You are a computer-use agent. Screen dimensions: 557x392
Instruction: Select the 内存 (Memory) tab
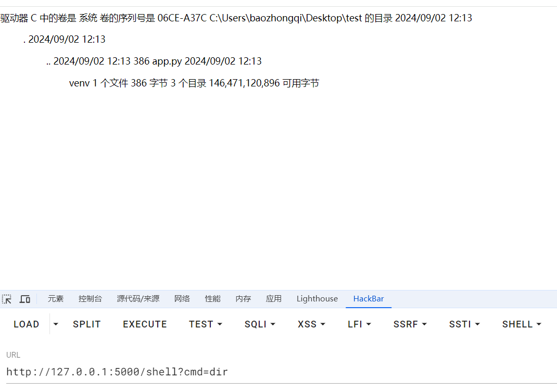point(243,299)
